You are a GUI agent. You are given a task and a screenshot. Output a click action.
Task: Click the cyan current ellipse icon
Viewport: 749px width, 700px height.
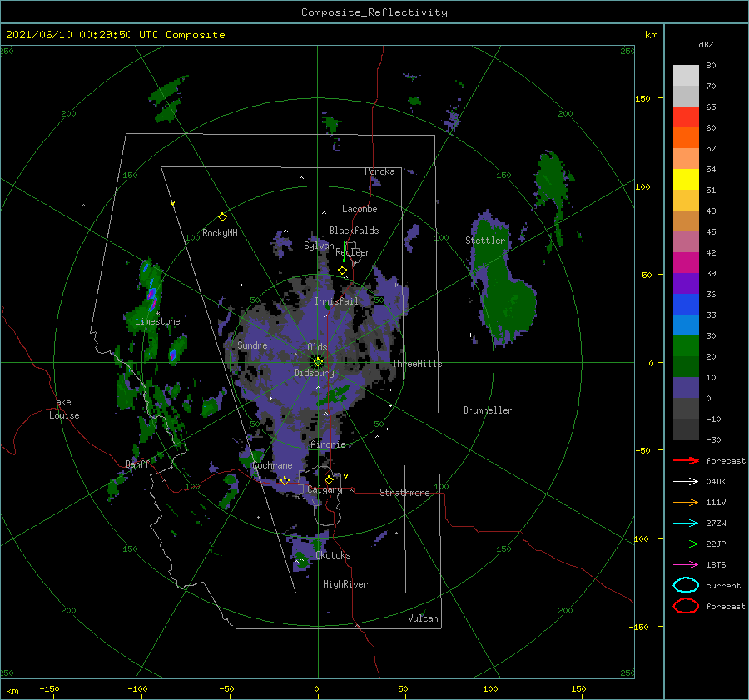(686, 585)
